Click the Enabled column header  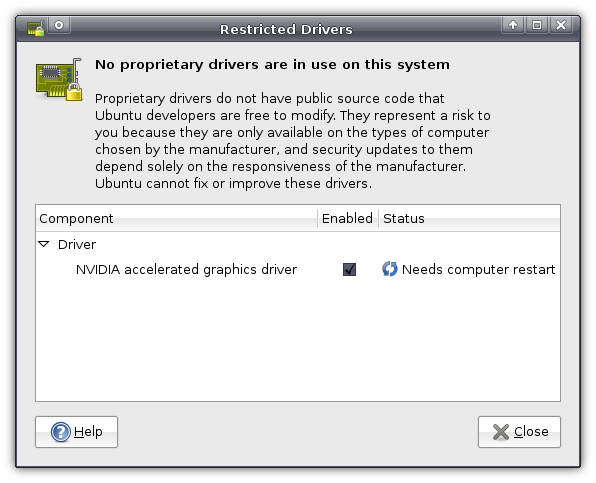(x=347, y=219)
